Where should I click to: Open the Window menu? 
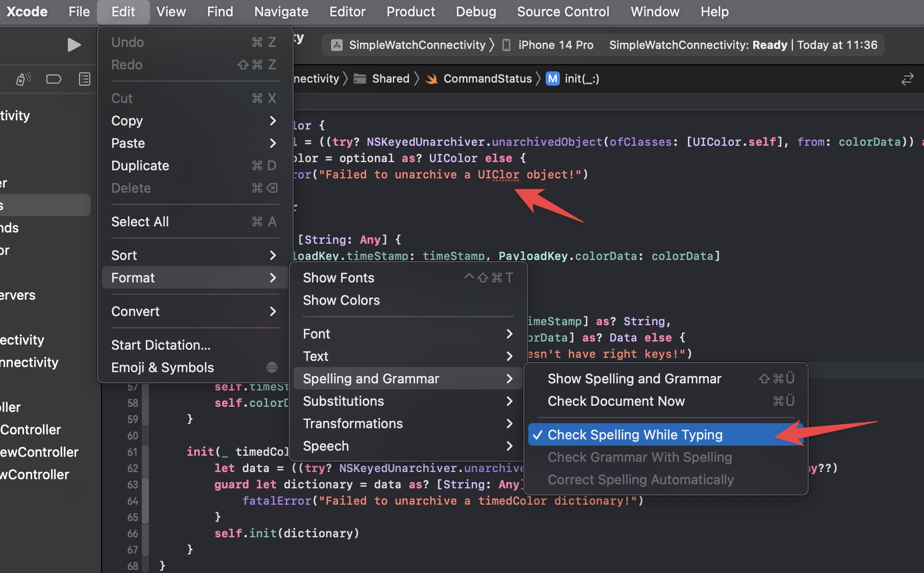(655, 11)
